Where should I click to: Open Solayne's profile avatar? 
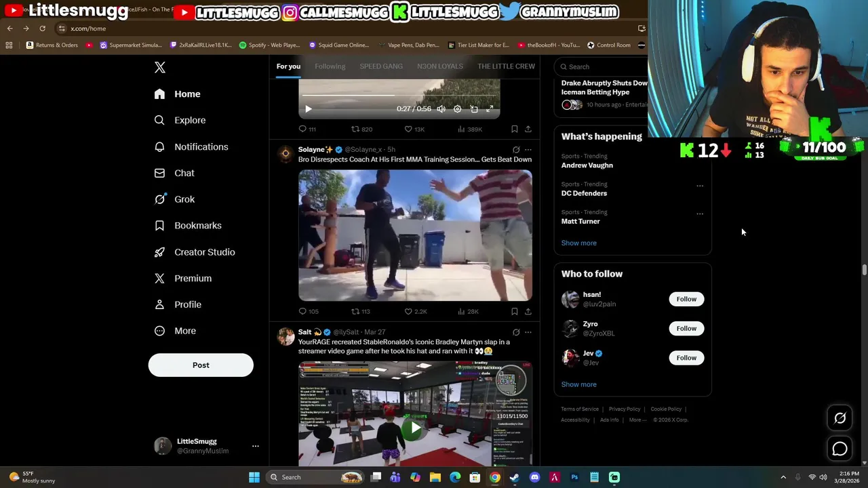pos(285,154)
